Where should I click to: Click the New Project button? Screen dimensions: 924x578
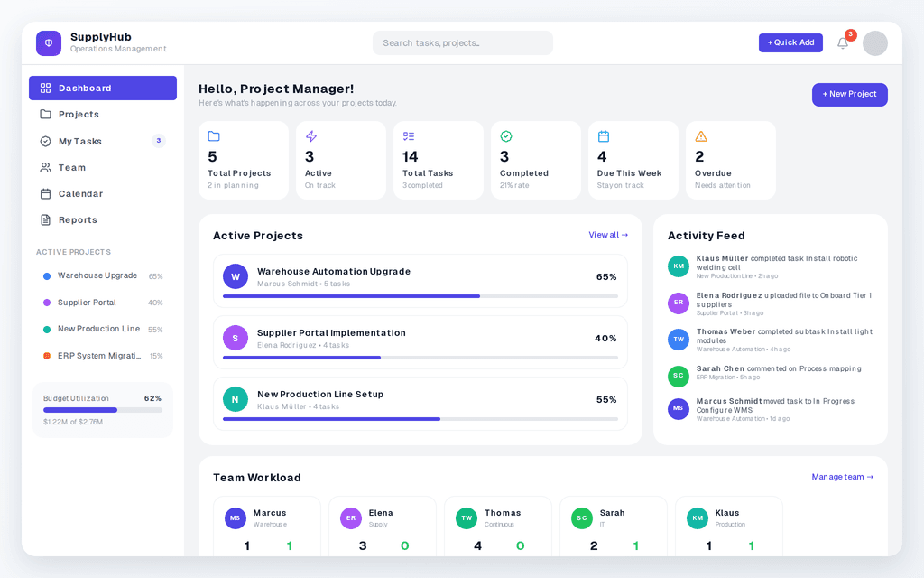pos(849,94)
